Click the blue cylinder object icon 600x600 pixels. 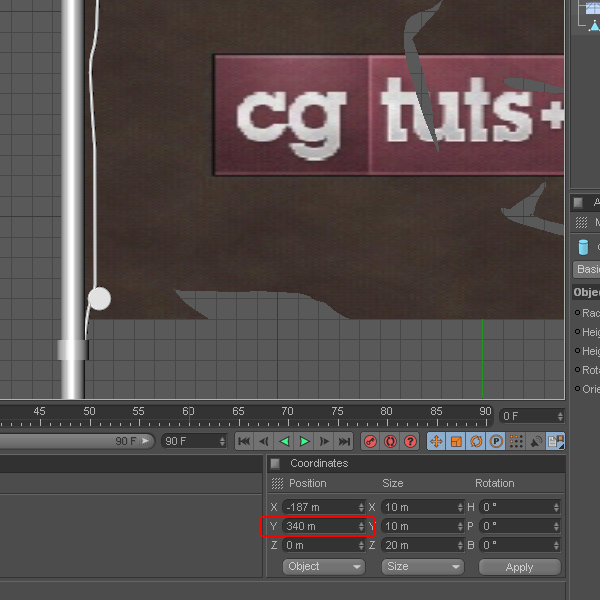click(x=583, y=247)
